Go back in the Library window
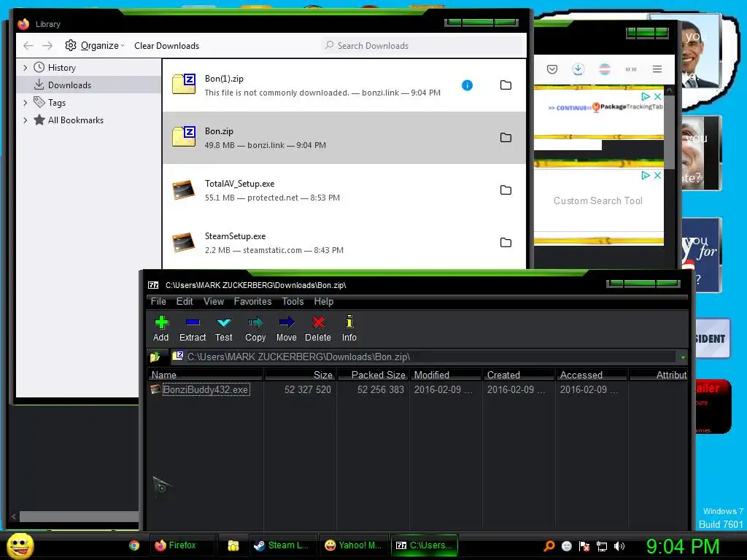 click(x=28, y=46)
